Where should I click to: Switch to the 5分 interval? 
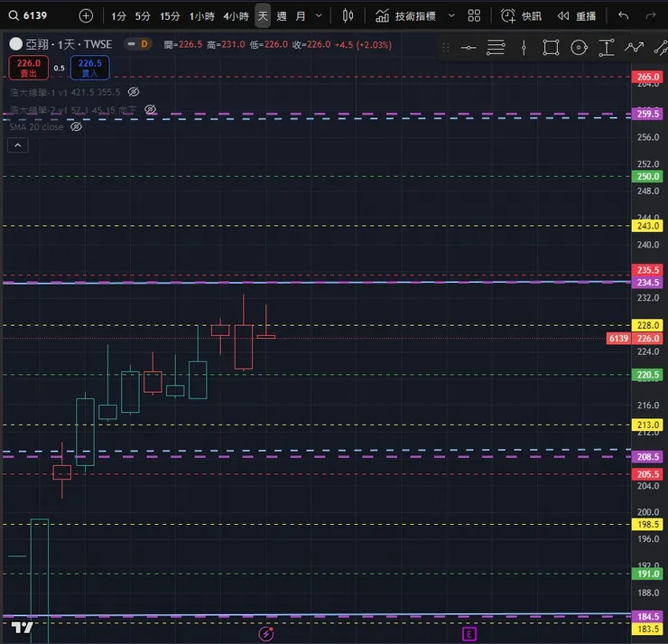[143, 16]
